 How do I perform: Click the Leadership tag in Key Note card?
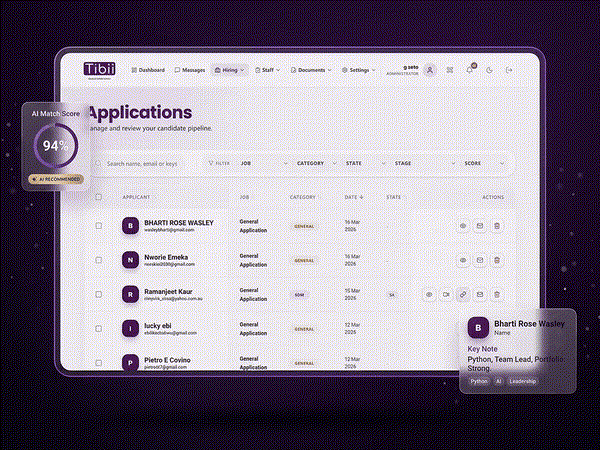523,381
